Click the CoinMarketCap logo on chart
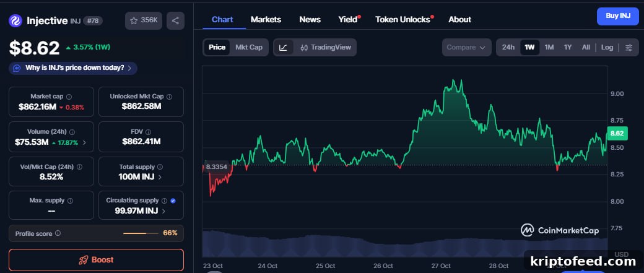Image resolution: width=644 pixels, height=273 pixels. tap(560, 230)
